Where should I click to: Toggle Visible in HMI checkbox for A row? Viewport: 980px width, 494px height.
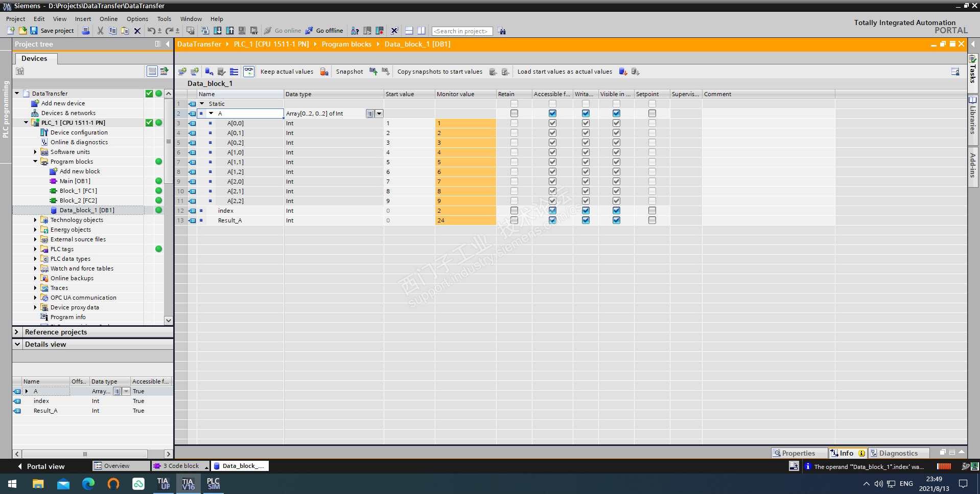[616, 114]
